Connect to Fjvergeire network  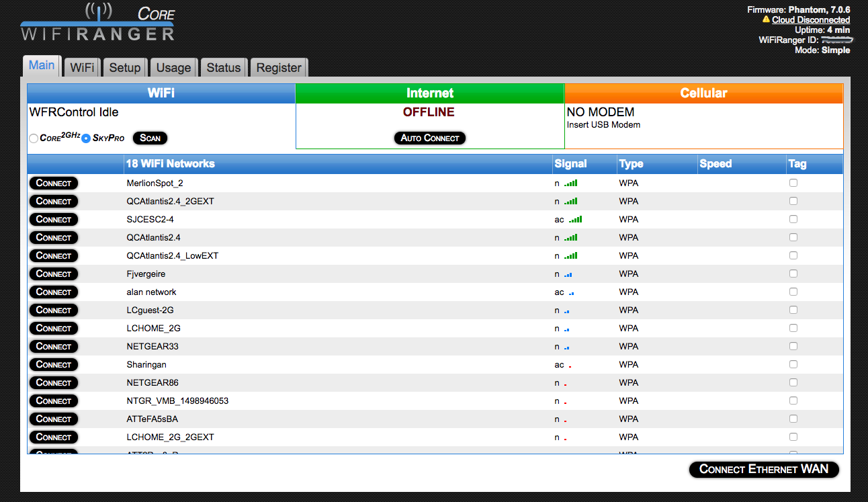[54, 274]
